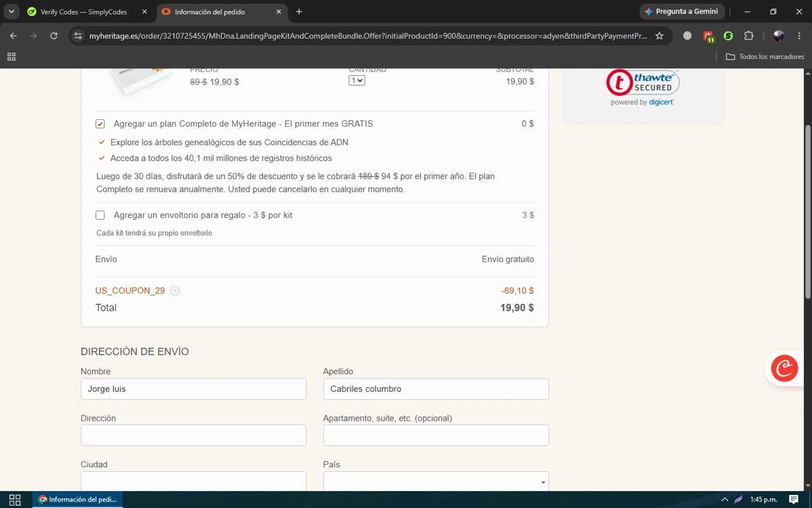Click into the Dirección input field
Image resolution: width=812 pixels, height=508 pixels.
[193, 435]
